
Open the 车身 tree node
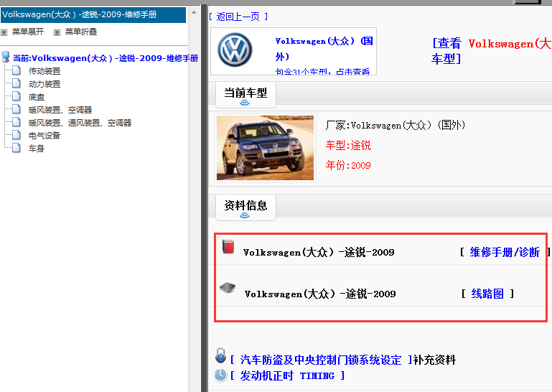pyautogui.click(x=37, y=149)
